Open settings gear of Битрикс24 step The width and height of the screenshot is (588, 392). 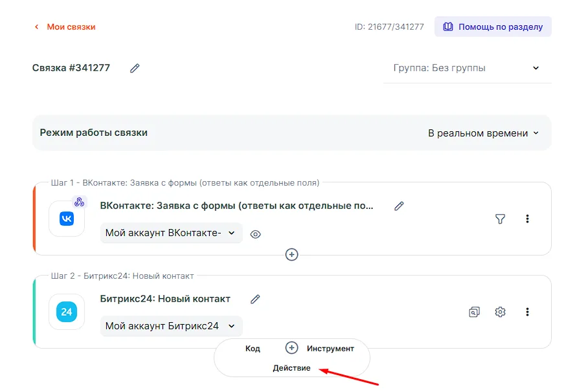[500, 312]
